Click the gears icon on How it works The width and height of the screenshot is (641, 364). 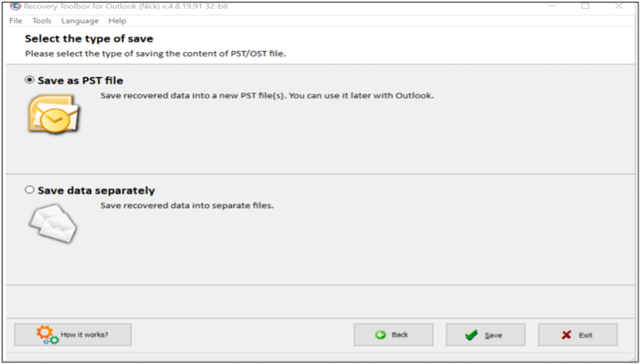(x=47, y=334)
